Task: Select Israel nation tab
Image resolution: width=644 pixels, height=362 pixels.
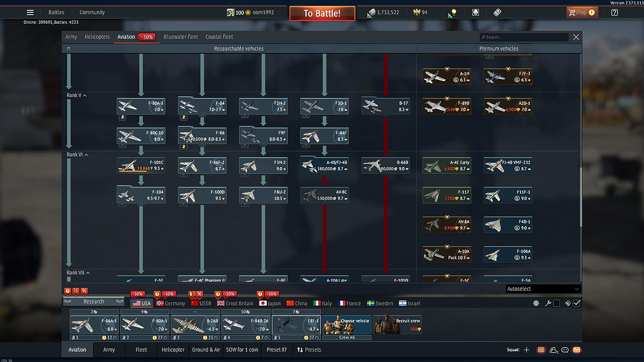Action: point(410,303)
